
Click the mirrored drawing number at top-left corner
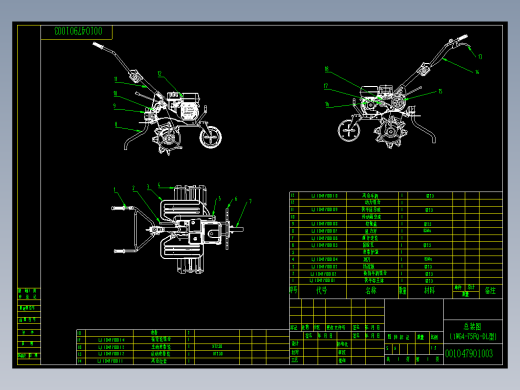coord(78,31)
